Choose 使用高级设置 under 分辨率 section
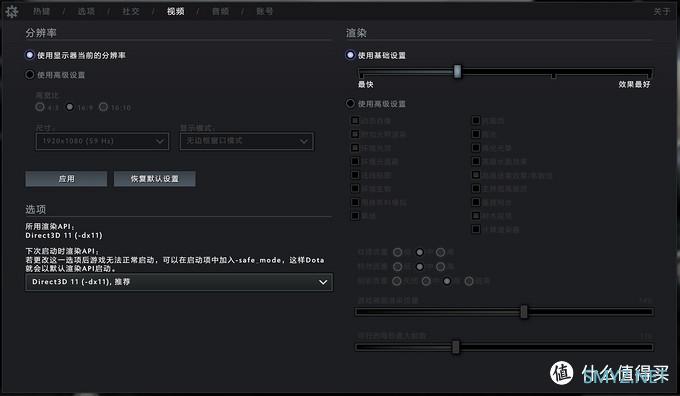Viewport: 680px width, 396px height. point(29,75)
